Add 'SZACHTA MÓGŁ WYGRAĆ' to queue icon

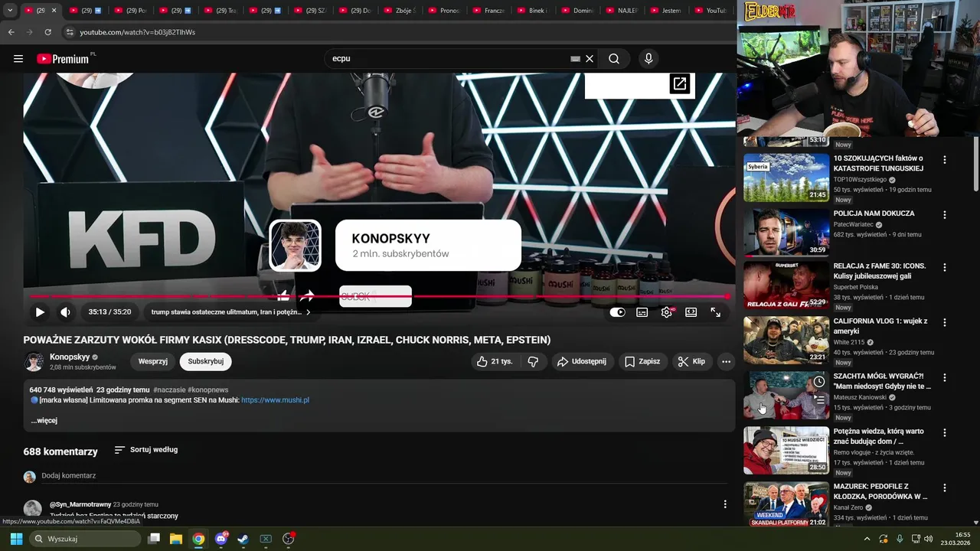coord(819,399)
